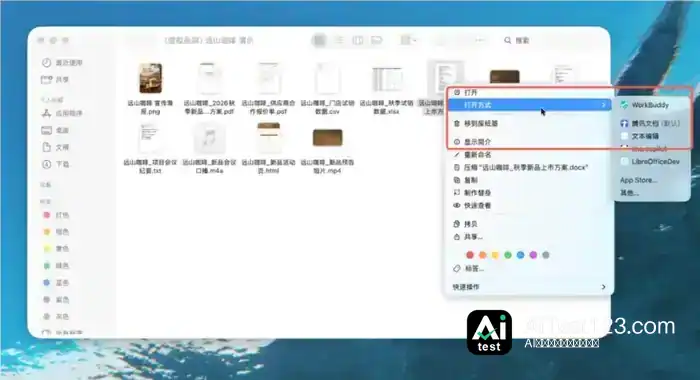
Task: Apply the blue tag dot in context menu
Action: (x=521, y=255)
